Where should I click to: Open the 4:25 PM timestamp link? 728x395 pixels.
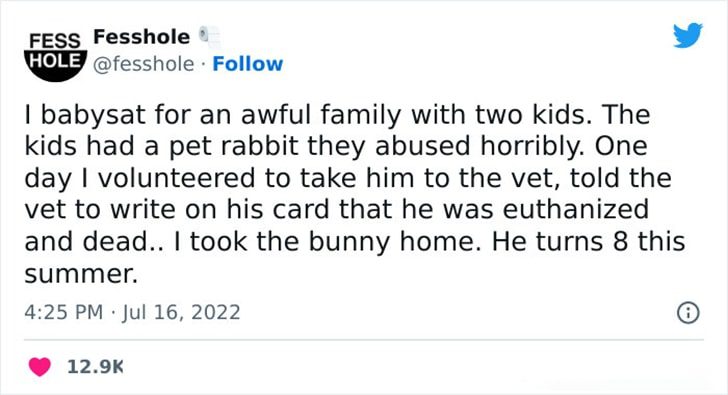point(64,312)
